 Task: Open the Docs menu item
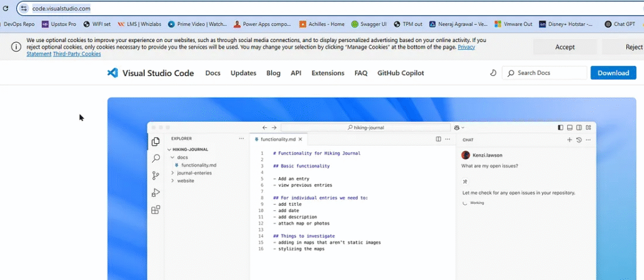coord(213,73)
